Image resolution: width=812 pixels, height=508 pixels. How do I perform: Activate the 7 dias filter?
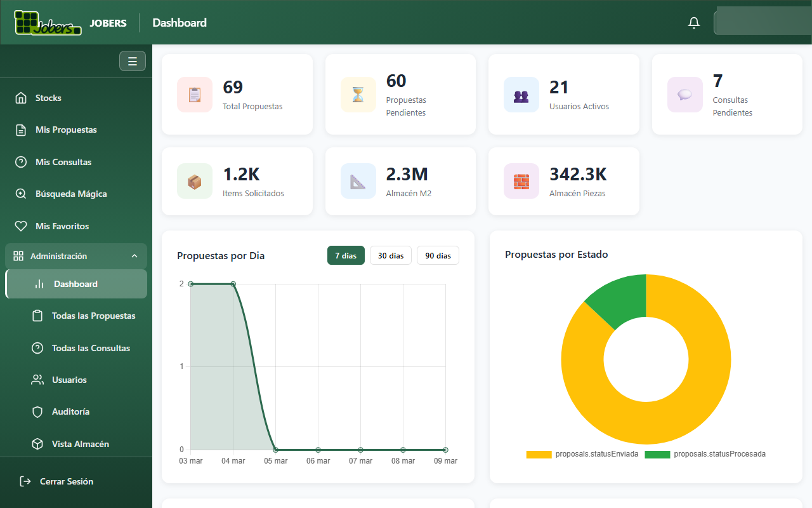(346, 255)
